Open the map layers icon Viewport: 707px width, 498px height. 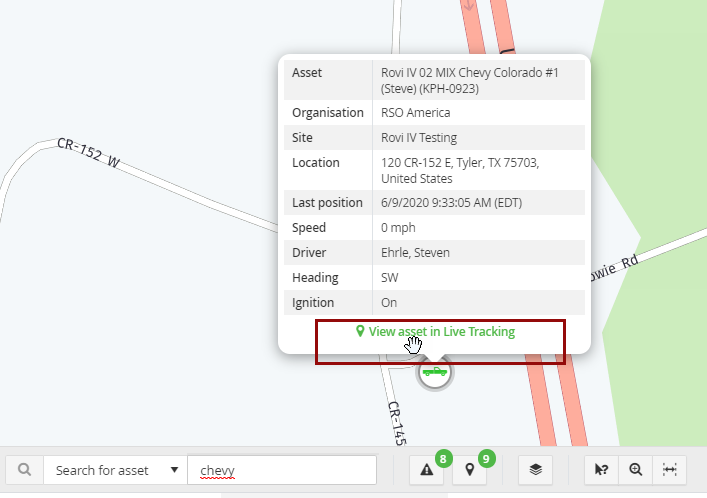pos(535,470)
